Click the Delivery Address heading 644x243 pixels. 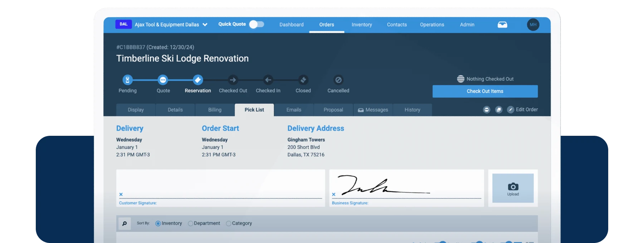[x=316, y=128]
